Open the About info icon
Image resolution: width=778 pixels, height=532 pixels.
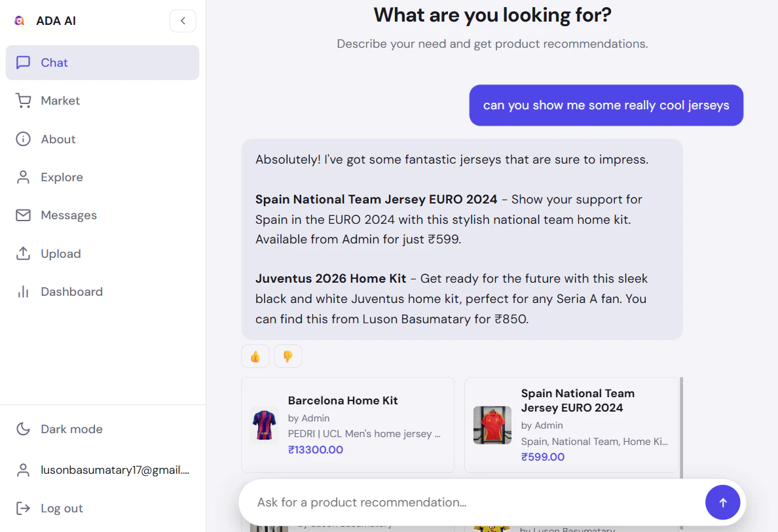[24, 139]
